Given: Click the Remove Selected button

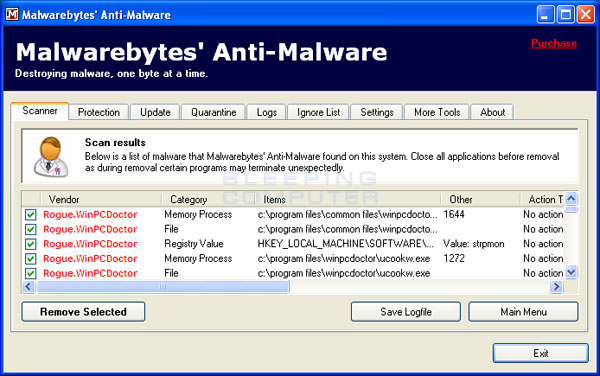Looking at the screenshot, I should coord(83,312).
